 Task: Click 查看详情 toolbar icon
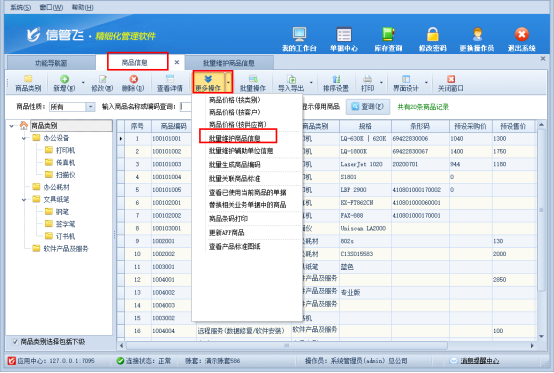coord(170,83)
